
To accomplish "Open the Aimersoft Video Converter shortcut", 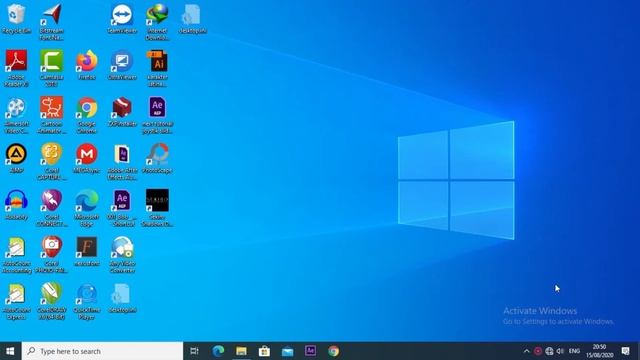I will pos(16,115).
